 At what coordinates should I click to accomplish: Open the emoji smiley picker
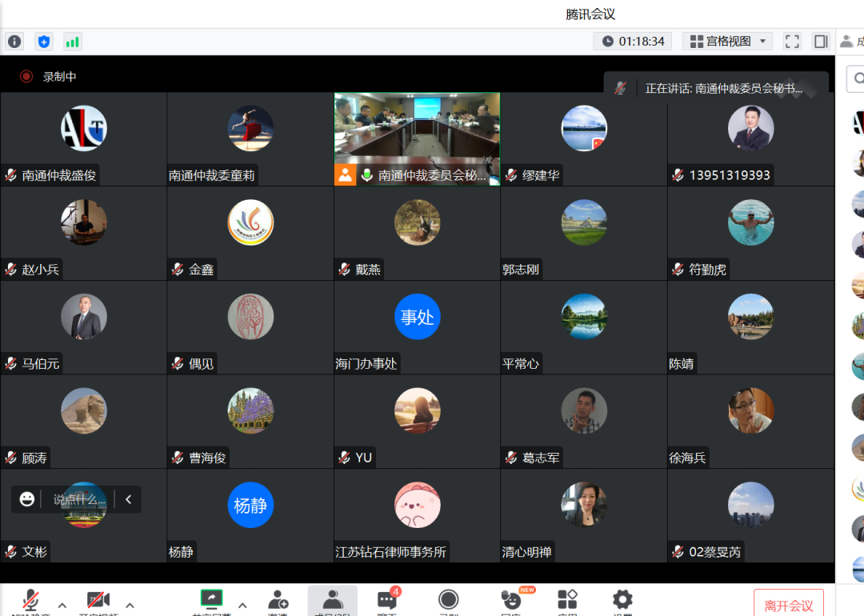pyautogui.click(x=27, y=499)
